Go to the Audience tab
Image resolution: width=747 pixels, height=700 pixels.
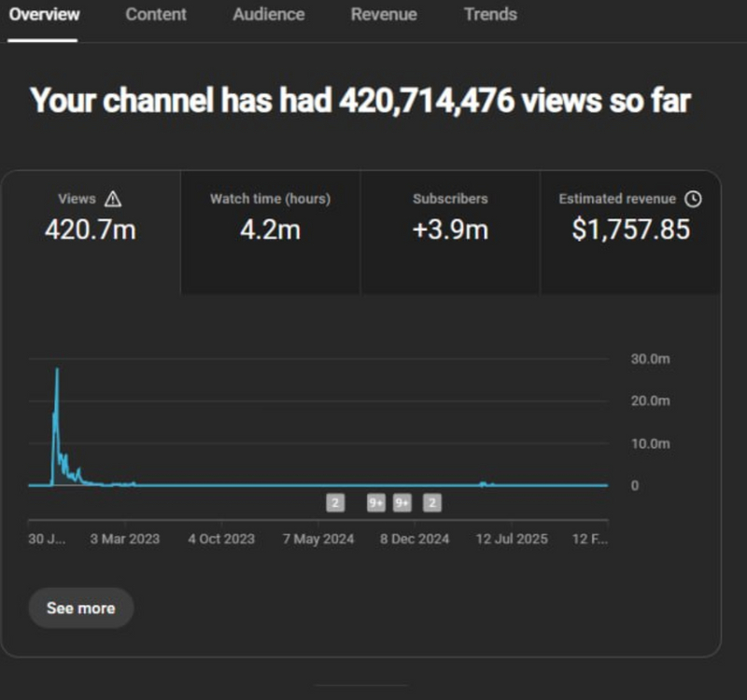tap(268, 15)
